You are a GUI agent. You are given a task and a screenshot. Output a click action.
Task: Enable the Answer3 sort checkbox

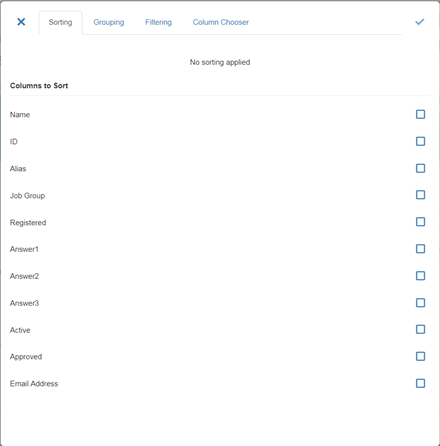420,303
